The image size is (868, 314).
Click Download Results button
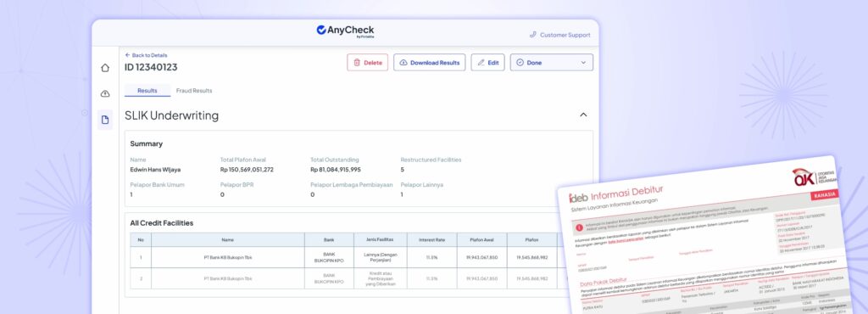click(430, 63)
